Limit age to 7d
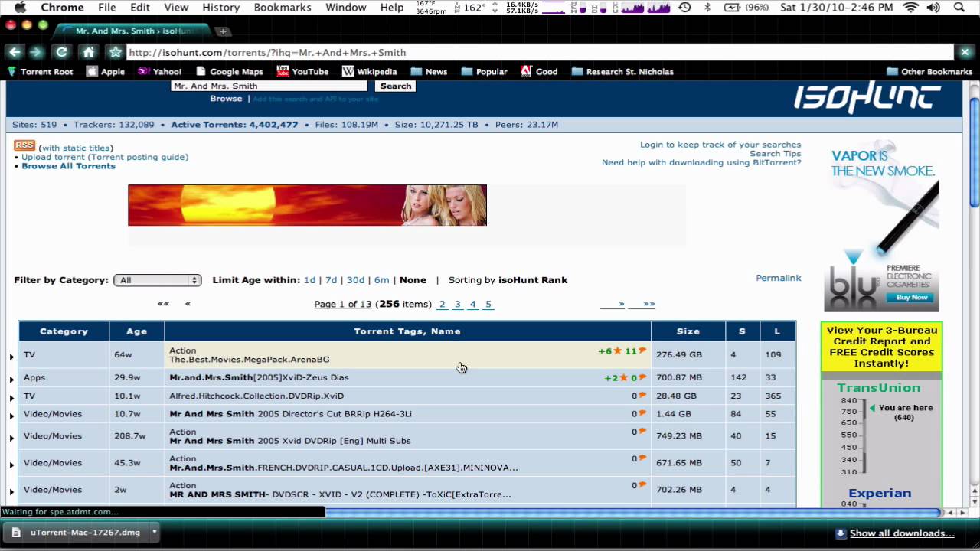 pyautogui.click(x=331, y=280)
